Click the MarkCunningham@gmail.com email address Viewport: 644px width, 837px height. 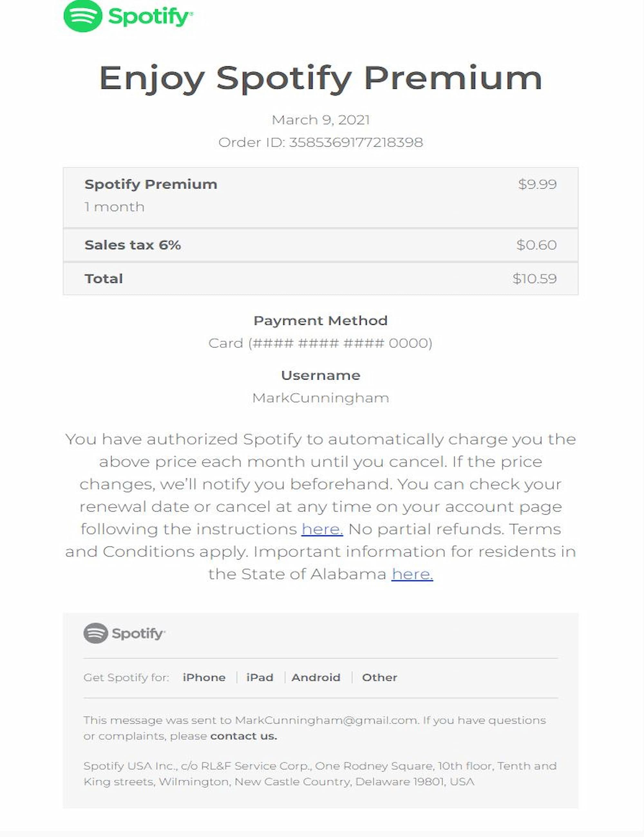click(x=326, y=720)
